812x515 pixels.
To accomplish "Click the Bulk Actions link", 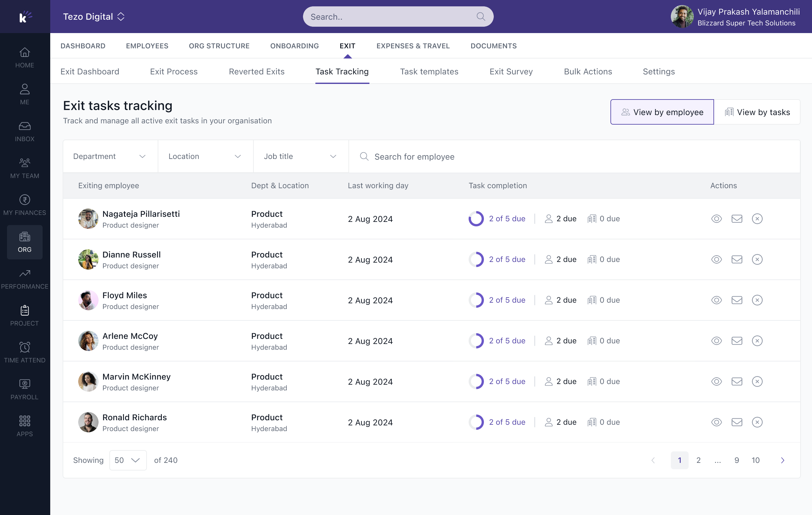I will 588,72.
